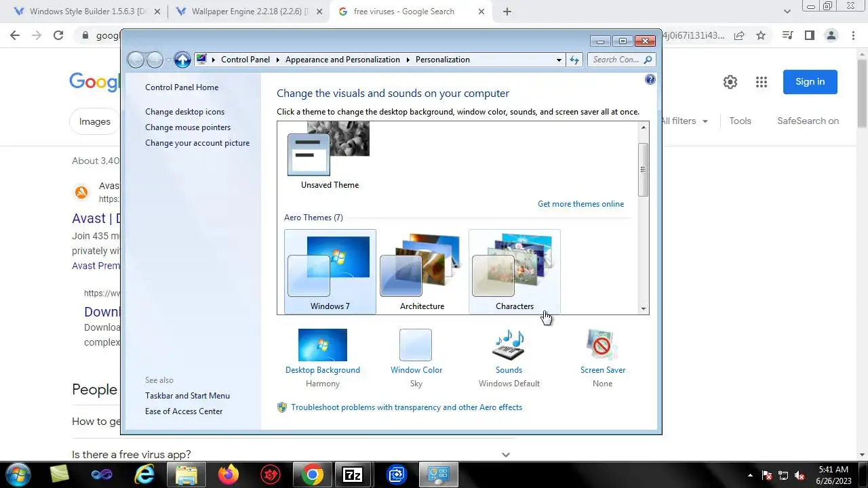
Task: Click Change desktop icons link
Action: point(184,112)
